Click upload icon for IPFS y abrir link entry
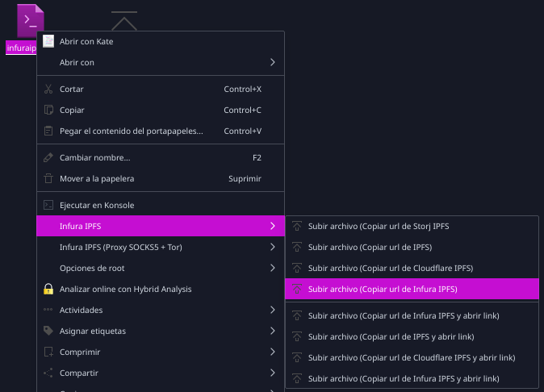This screenshot has height=392, width=544. 297,336
